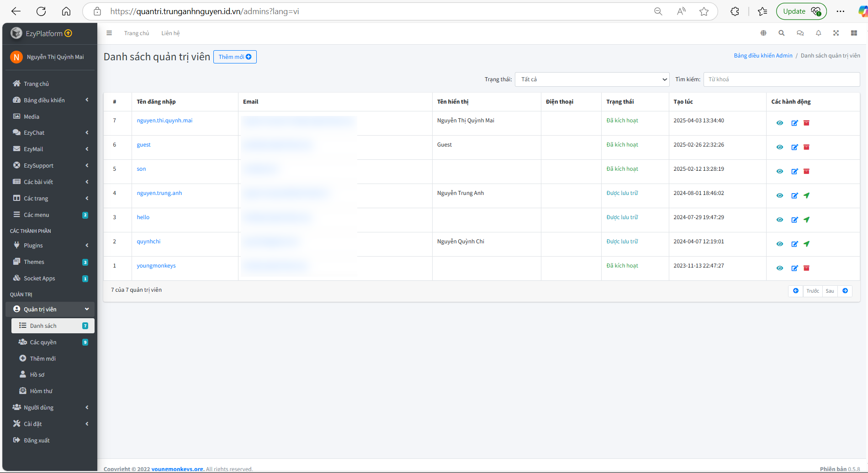Restore the hello archived account
Image resolution: width=868 pixels, height=473 pixels.
tap(807, 220)
